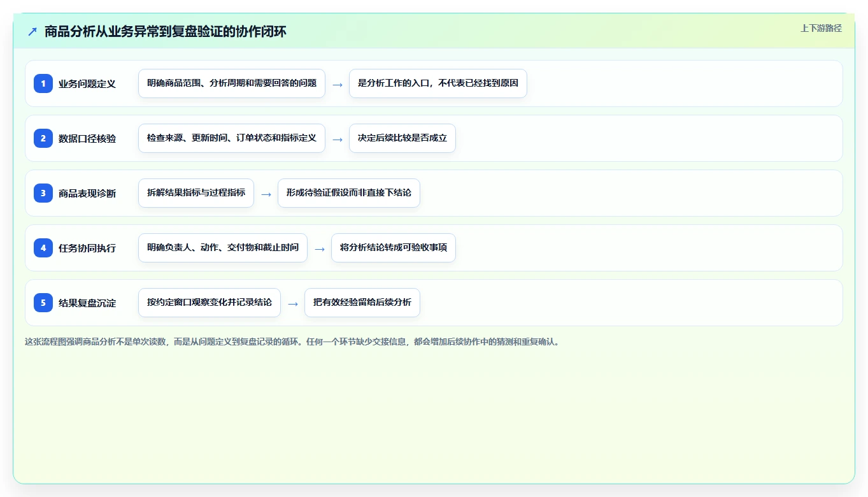Click the arrow in the 结果复盘沉淀 row
868x497 pixels.
(293, 303)
